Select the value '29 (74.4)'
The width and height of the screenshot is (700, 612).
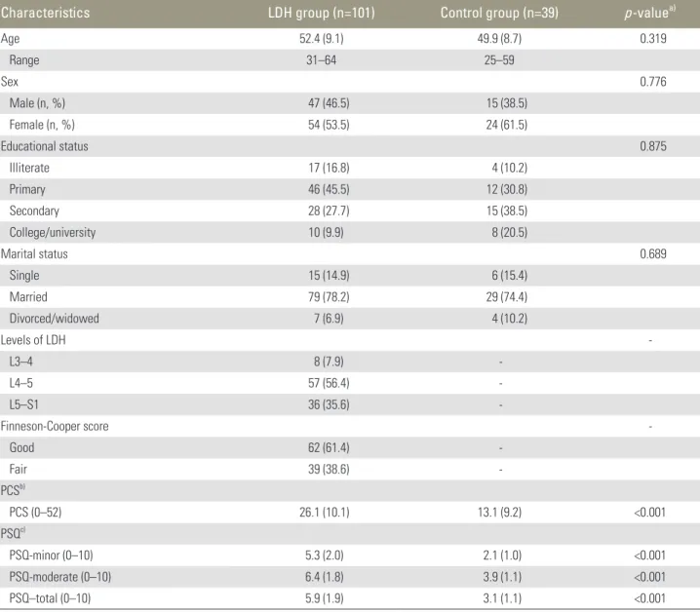click(x=506, y=297)
